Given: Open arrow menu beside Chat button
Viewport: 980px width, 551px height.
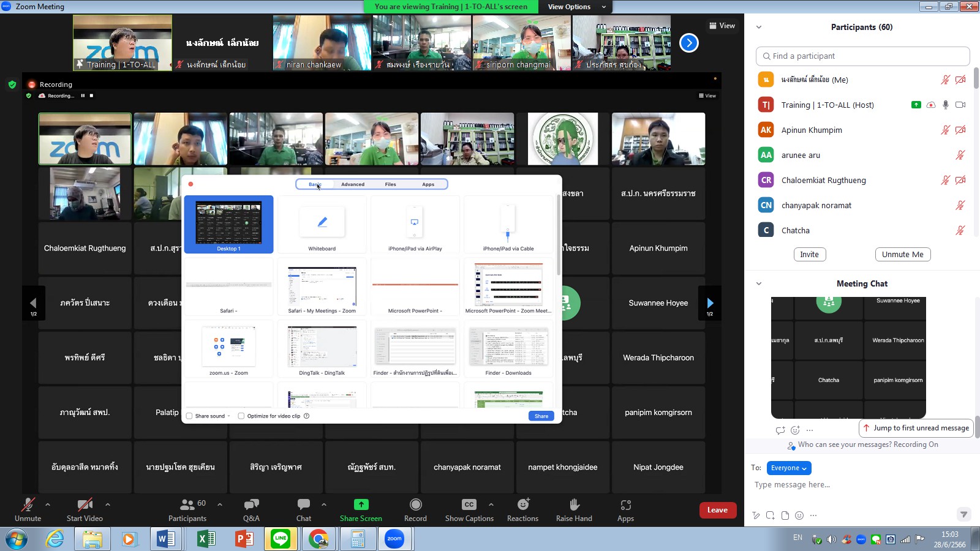Looking at the screenshot, I should tap(324, 504).
